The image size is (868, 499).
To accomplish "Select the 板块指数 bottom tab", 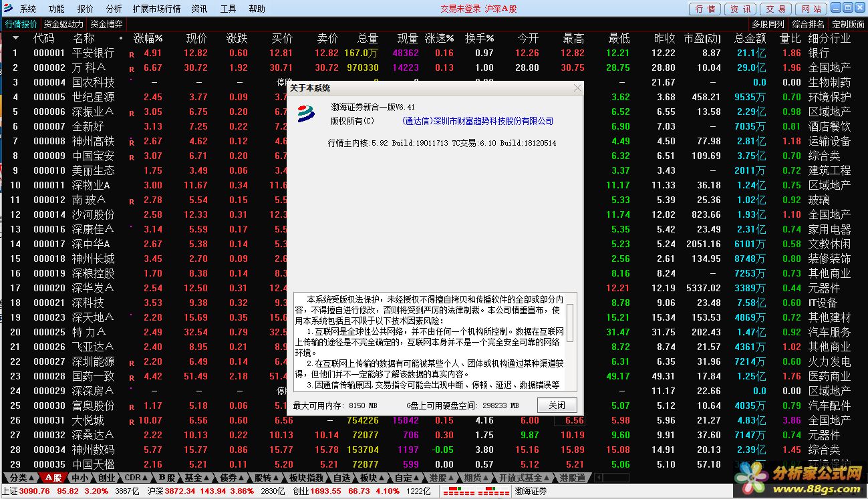I will click(x=307, y=478).
